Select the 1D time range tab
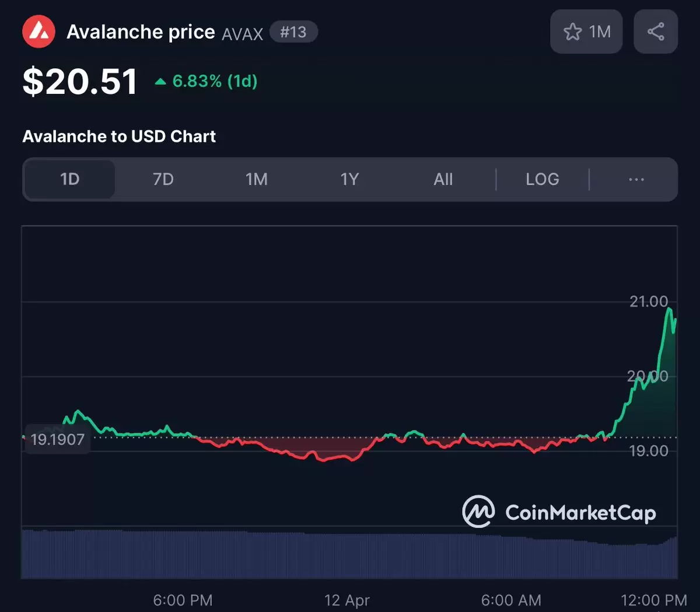This screenshot has height=612, width=700. point(69,179)
